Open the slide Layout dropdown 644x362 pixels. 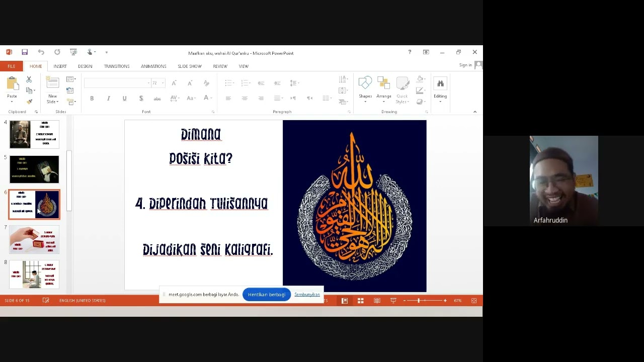(71, 79)
